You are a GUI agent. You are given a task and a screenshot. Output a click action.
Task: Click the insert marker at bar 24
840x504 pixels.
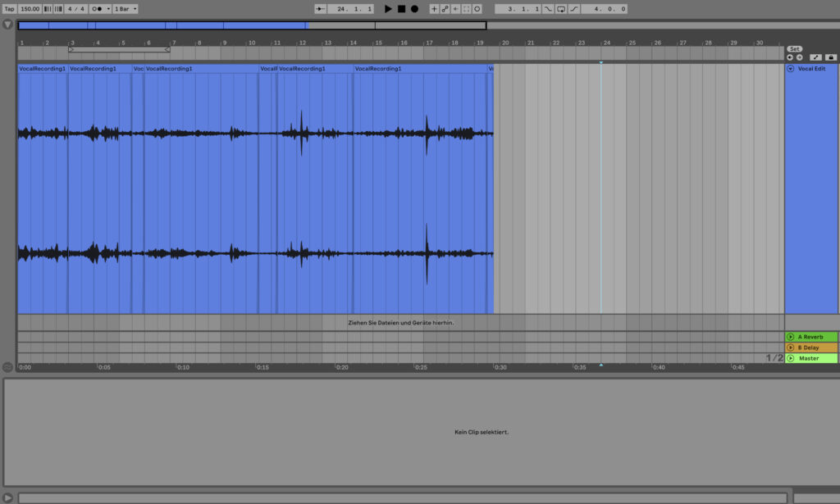click(x=601, y=63)
